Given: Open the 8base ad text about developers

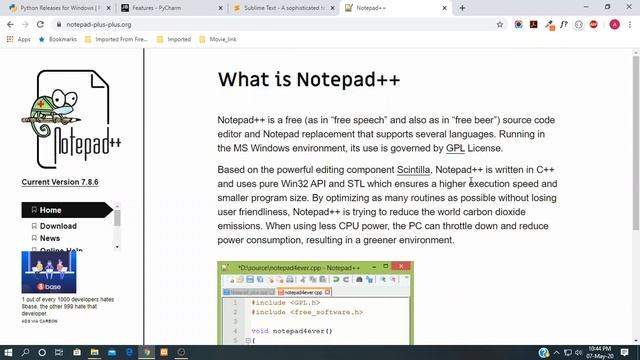Looking at the screenshot, I should (x=68, y=306).
